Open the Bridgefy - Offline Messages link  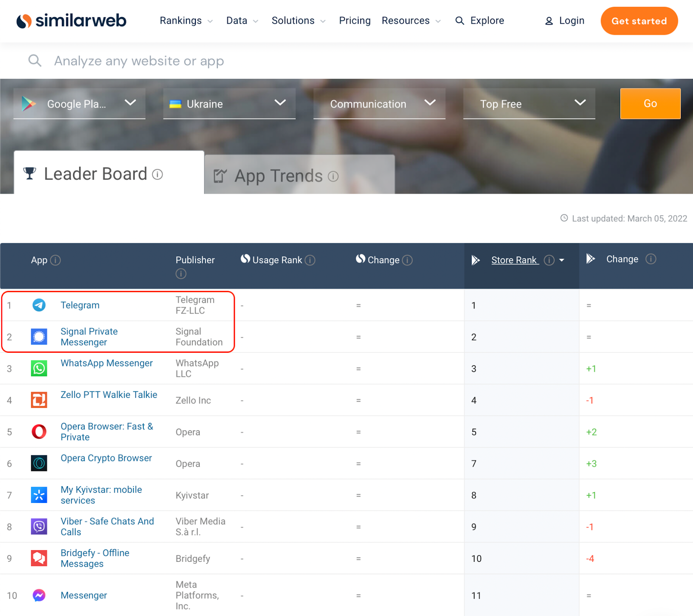point(95,558)
